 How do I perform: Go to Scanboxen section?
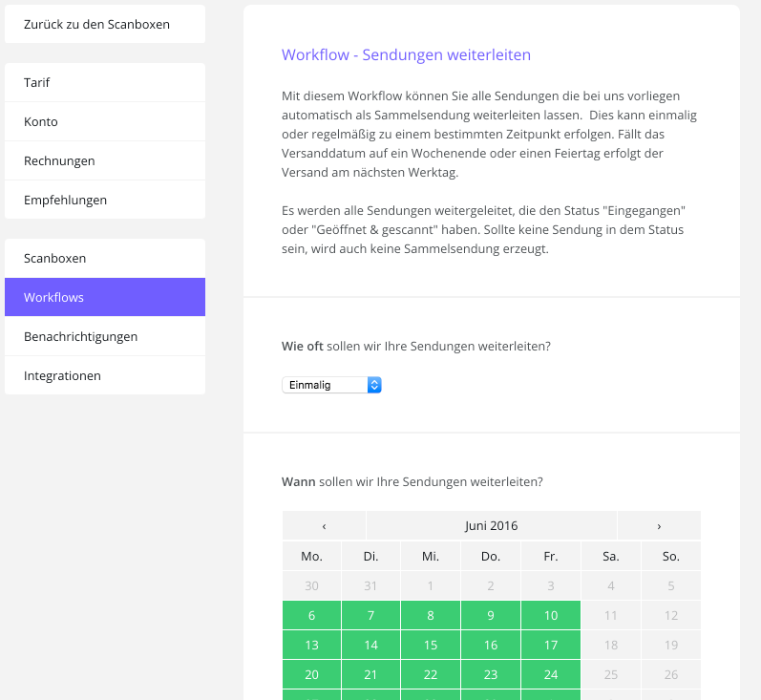pyautogui.click(x=105, y=258)
